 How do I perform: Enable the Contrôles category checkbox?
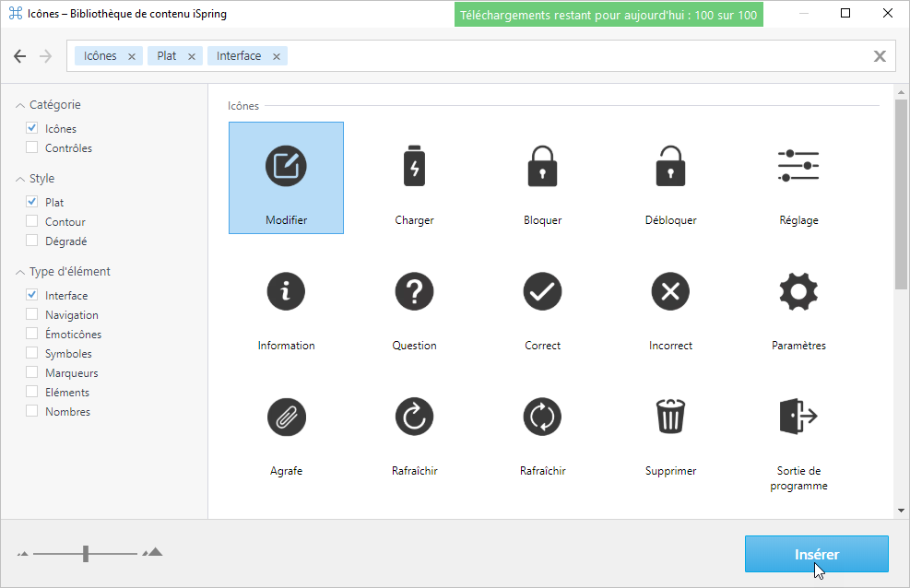32,147
